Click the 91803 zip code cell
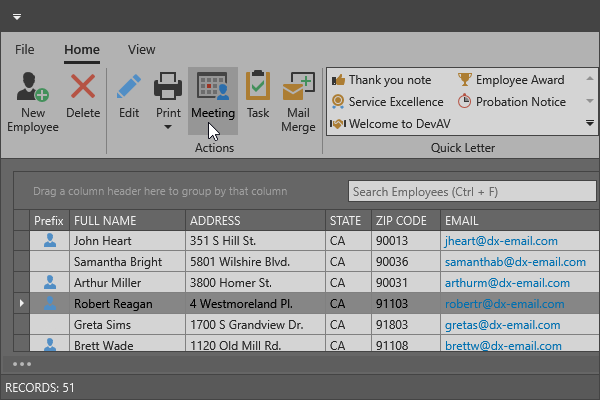This screenshot has width=600, height=400. click(406, 325)
